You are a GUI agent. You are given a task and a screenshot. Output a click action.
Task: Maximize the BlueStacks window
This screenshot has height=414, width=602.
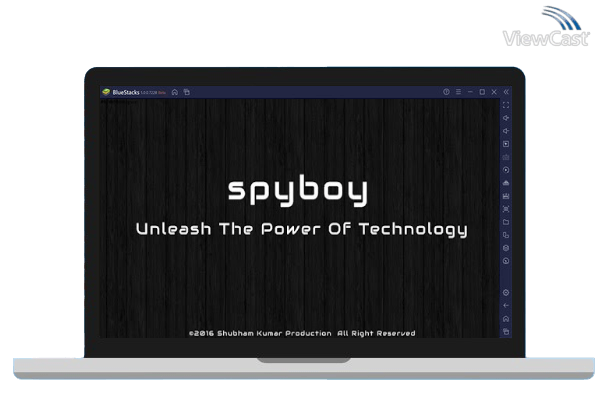coord(482,92)
